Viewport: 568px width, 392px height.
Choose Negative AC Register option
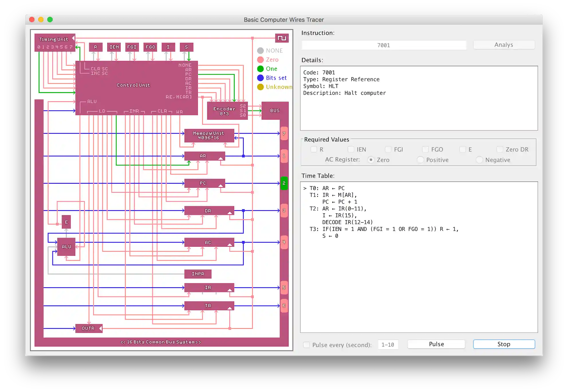[480, 160]
